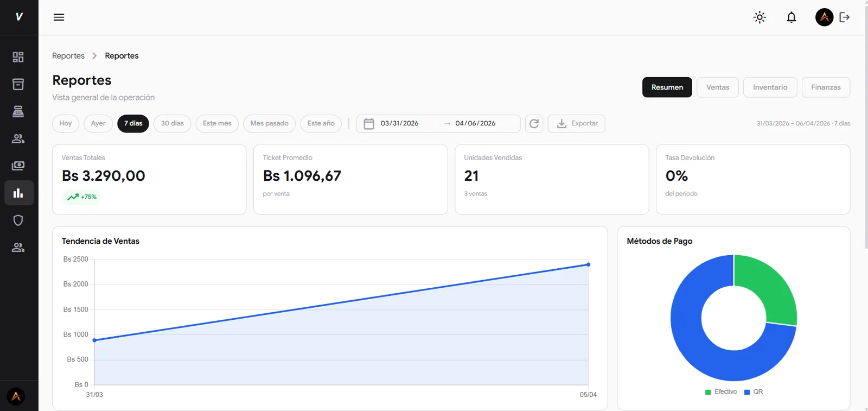The image size is (868, 411).
Task: Open the hamburger menu
Action: [59, 17]
